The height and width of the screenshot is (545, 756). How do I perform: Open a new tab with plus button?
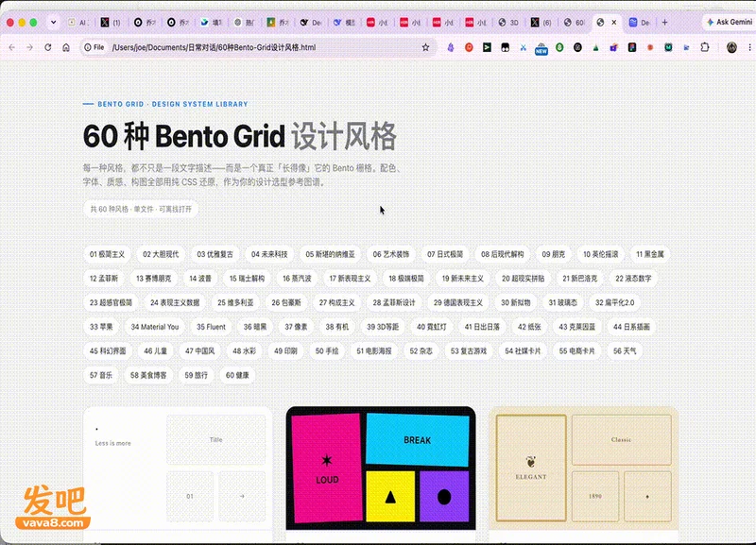(x=665, y=22)
